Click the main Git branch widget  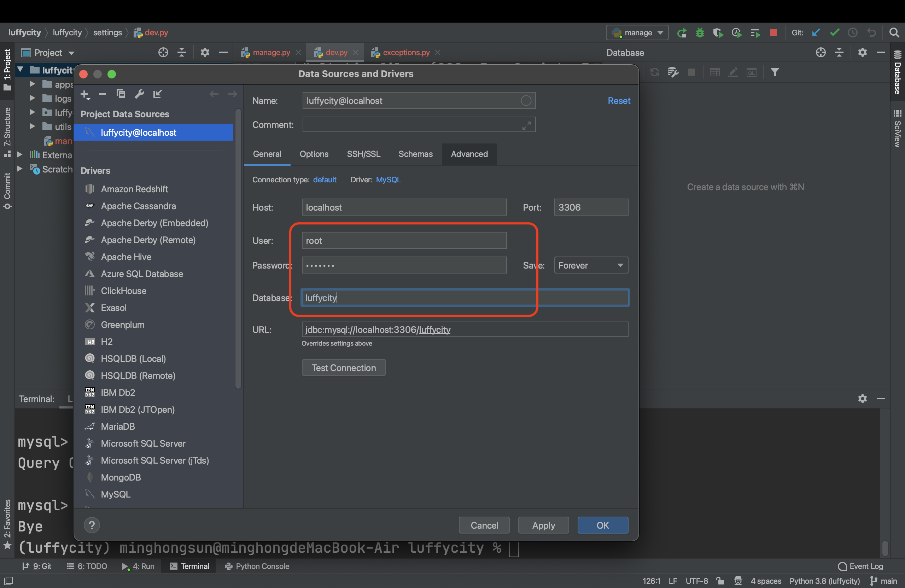(x=884, y=581)
